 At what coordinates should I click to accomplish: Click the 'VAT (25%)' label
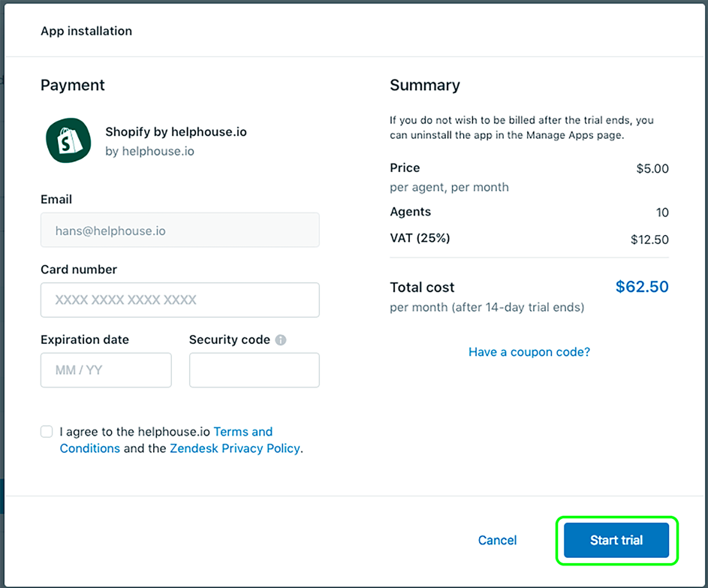pyautogui.click(x=420, y=238)
